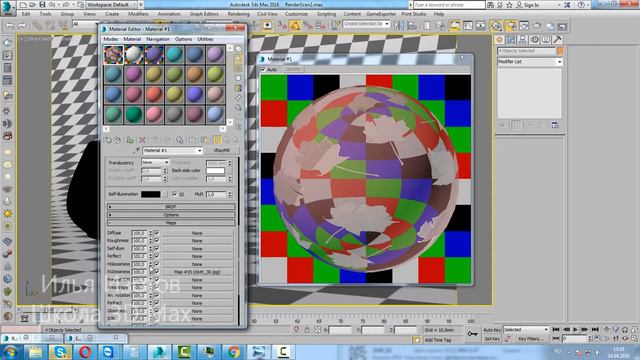Click the Key Filters button
Image resolution: width=640 pixels, height=360 pixels.
(531, 339)
